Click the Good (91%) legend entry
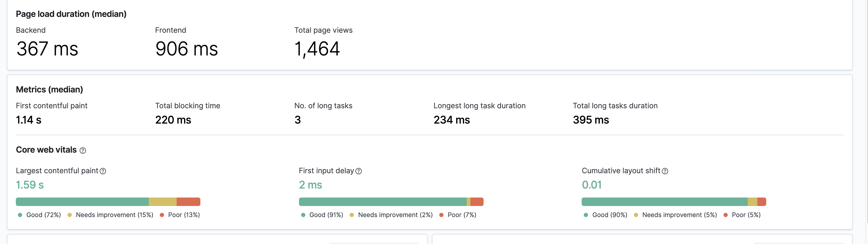The width and height of the screenshot is (868, 244). click(322, 215)
